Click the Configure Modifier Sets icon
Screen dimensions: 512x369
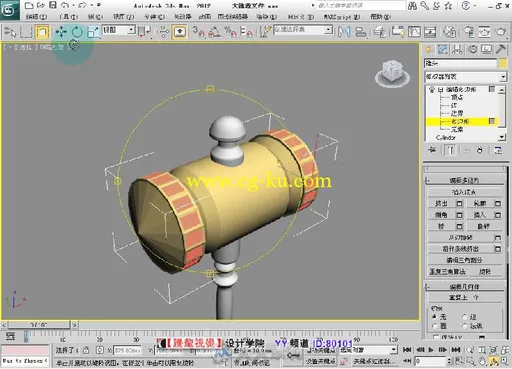[x=498, y=150]
